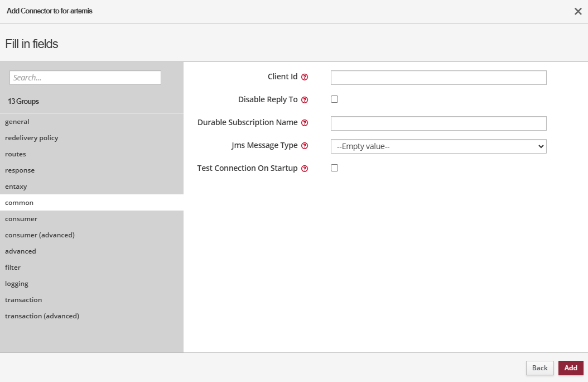Open the logging group
Screen dimensions: 588x382
tap(17, 284)
